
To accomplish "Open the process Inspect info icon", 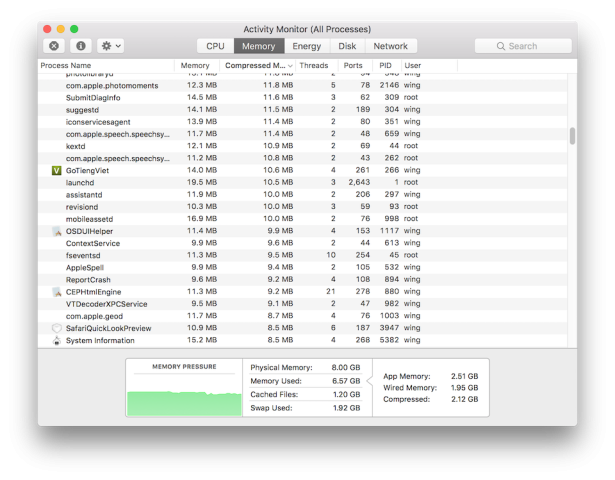I will coord(80,46).
